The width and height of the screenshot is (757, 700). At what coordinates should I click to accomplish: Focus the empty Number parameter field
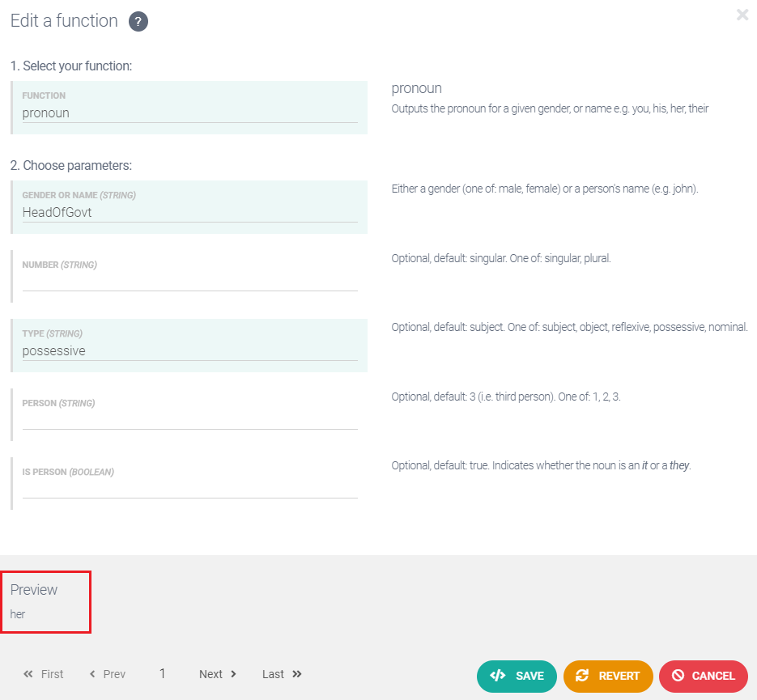pyautogui.click(x=189, y=282)
